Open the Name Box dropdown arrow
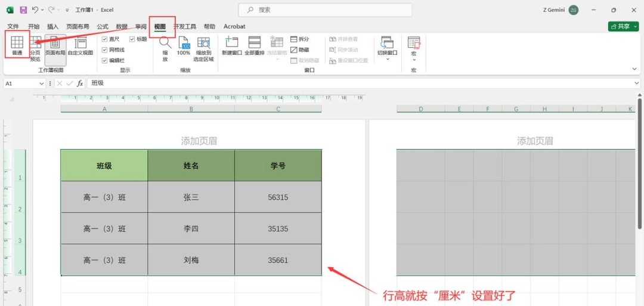Screen dimensions: 644x306 click(x=41, y=84)
